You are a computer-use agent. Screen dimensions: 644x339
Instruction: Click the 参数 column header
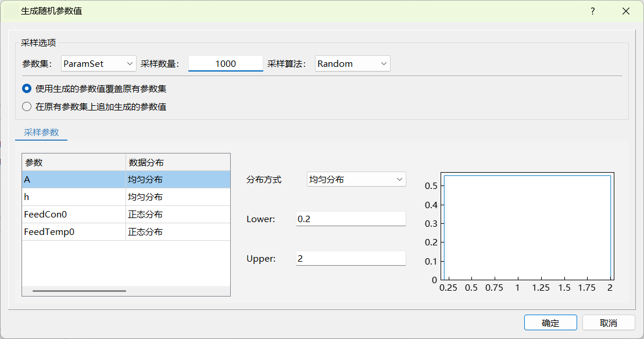click(74, 162)
